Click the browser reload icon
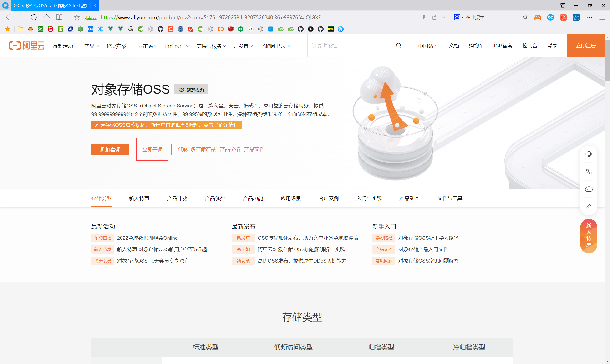 [34, 17]
